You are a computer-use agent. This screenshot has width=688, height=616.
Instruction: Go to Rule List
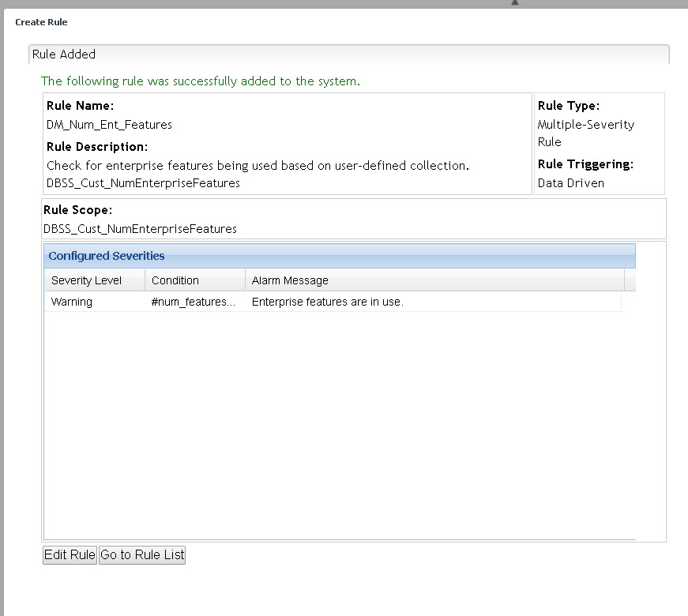(142, 554)
